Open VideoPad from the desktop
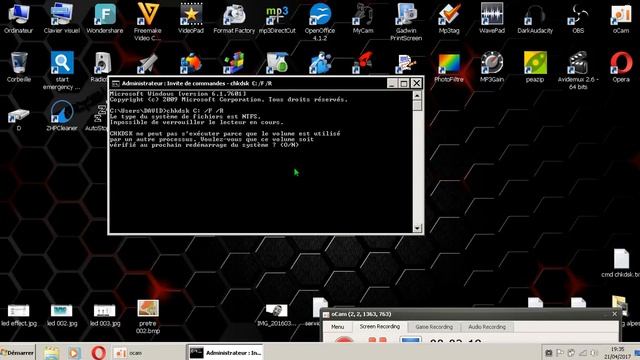Screen dimensions: 640x360 point(191,19)
